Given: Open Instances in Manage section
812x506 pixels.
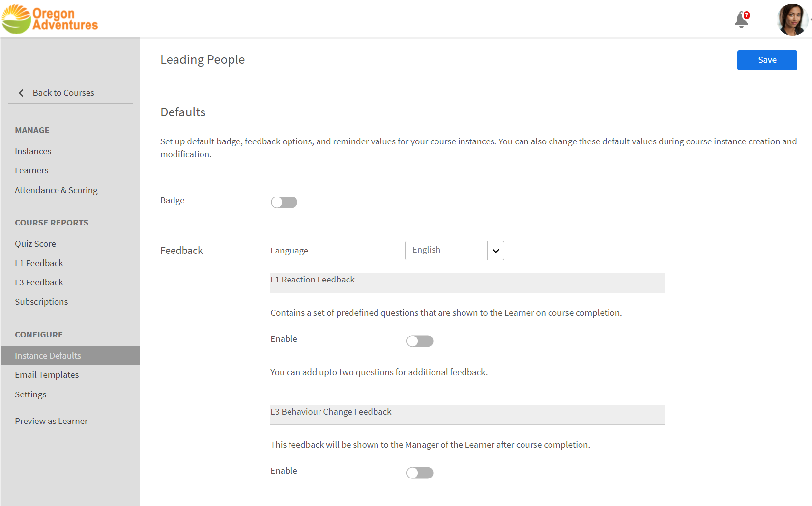Looking at the screenshot, I should [x=33, y=151].
